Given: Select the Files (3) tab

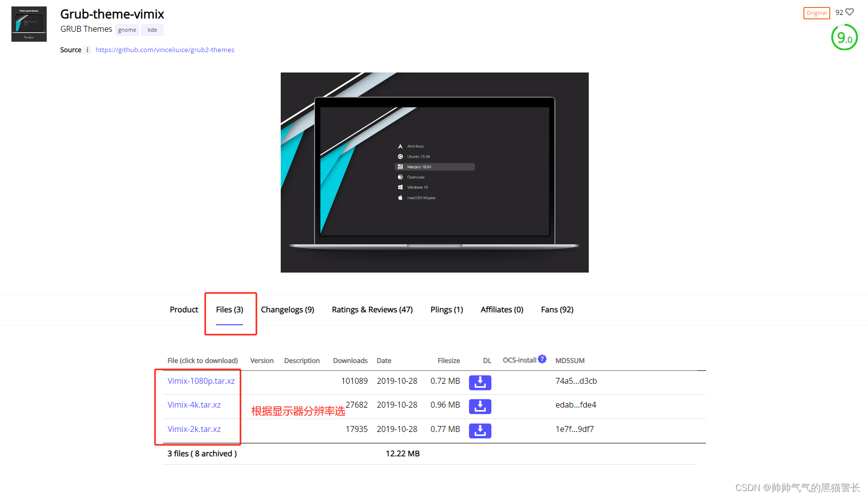Looking at the screenshot, I should 230,309.
